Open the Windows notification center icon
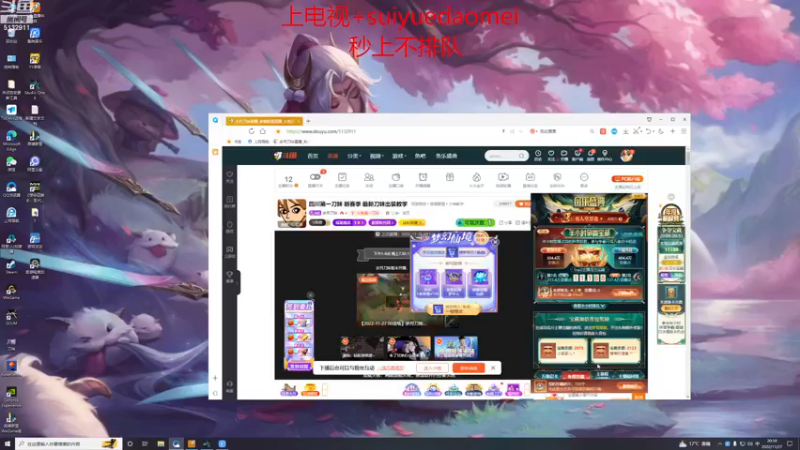This screenshot has width=800, height=450. point(789,444)
